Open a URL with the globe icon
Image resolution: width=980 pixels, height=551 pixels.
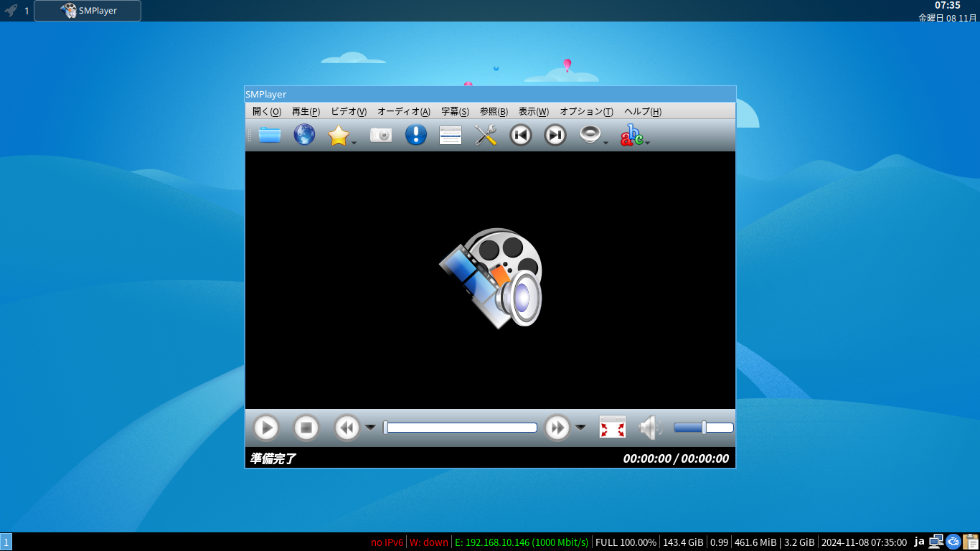(x=304, y=134)
